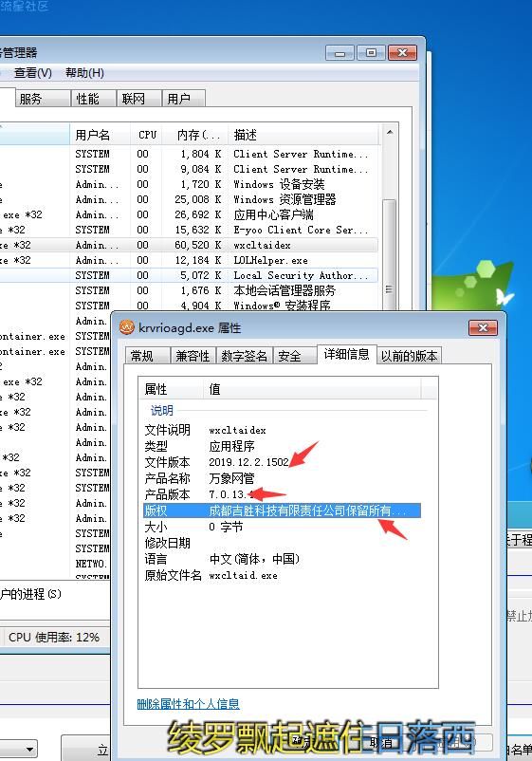The height and width of the screenshot is (761, 532).
Task: Switch to the 服务 tab in Task Manager
Action: pyautogui.click(x=43, y=99)
